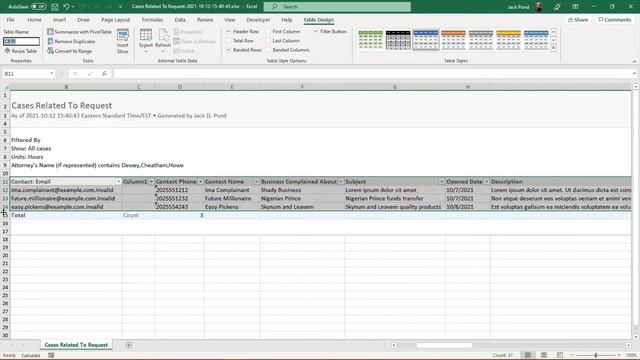Screen dimensions: 640x360
Task: Select the Cases Related To Request sheet tab
Action: (x=76, y=345)
